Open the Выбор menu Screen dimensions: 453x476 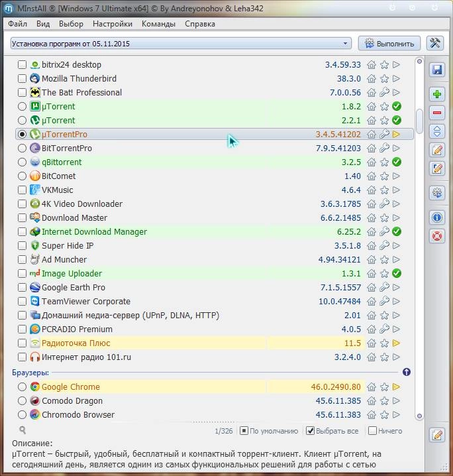(71, 24)
